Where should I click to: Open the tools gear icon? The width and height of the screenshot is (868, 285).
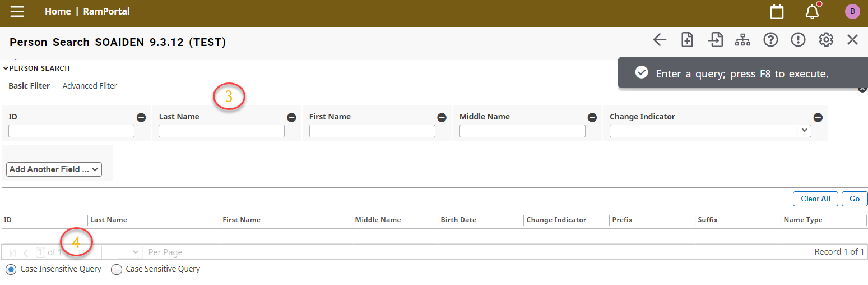point(826,40)
